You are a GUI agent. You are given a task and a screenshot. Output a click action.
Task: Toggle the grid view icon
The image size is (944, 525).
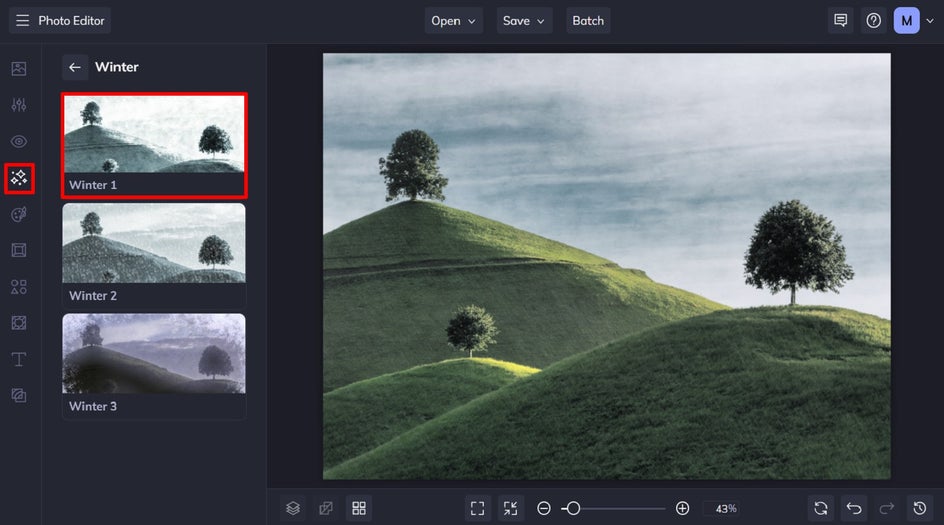(x=359, y=508)
